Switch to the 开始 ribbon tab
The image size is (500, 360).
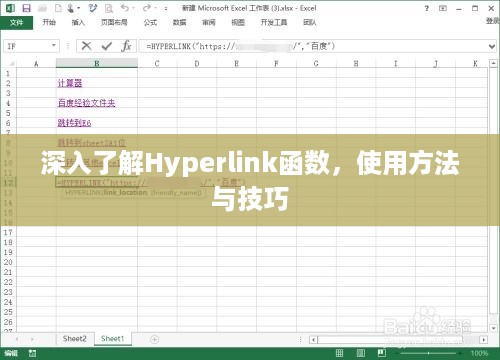[49, 22]
